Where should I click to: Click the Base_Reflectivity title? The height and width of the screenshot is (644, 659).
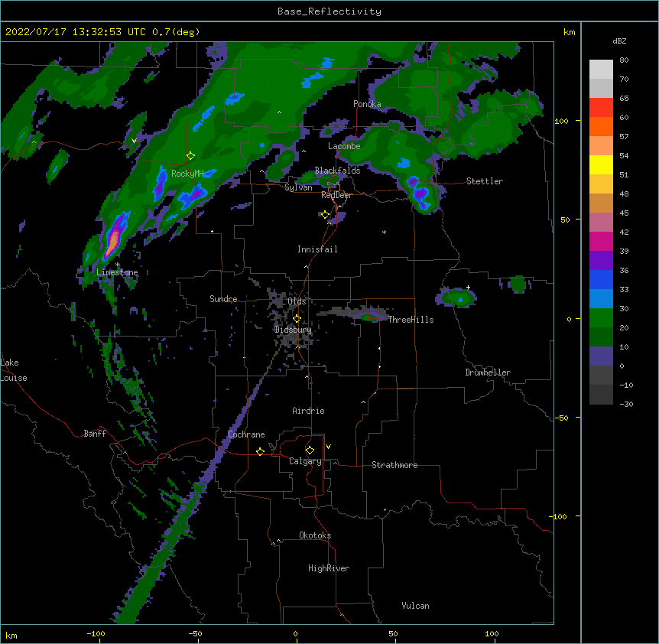(x=329, y=11)
